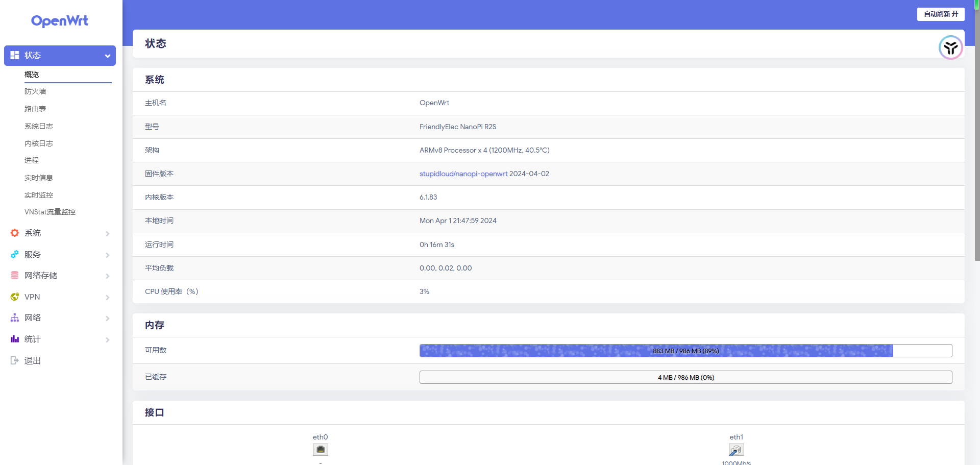Expand the 网络存储 menu arrow
980x465 pixels.
point(108,276)
